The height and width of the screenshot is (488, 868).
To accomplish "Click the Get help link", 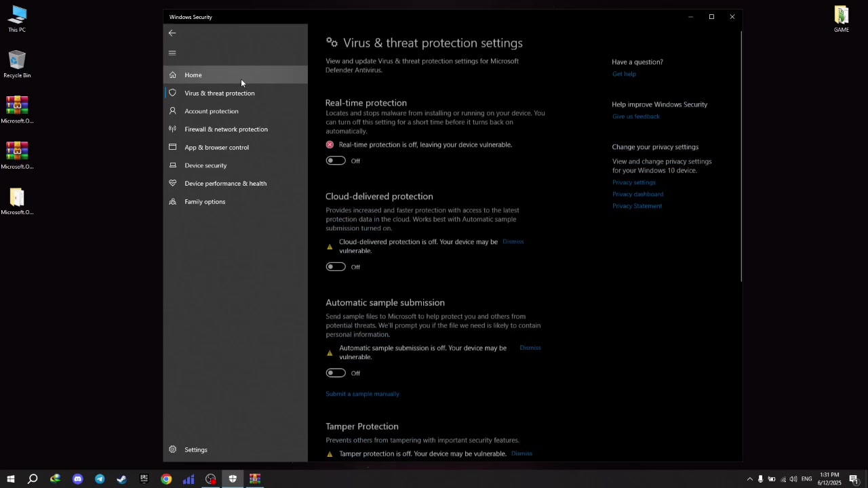I will [624, 74].
